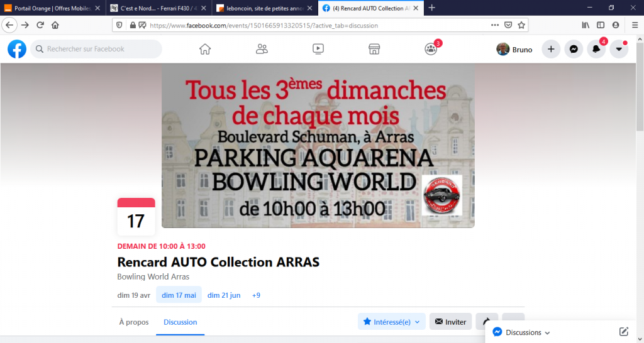644x343 pixels.
Task: Open the Friends icon in Facebook navigation
Action: (262, 49)
